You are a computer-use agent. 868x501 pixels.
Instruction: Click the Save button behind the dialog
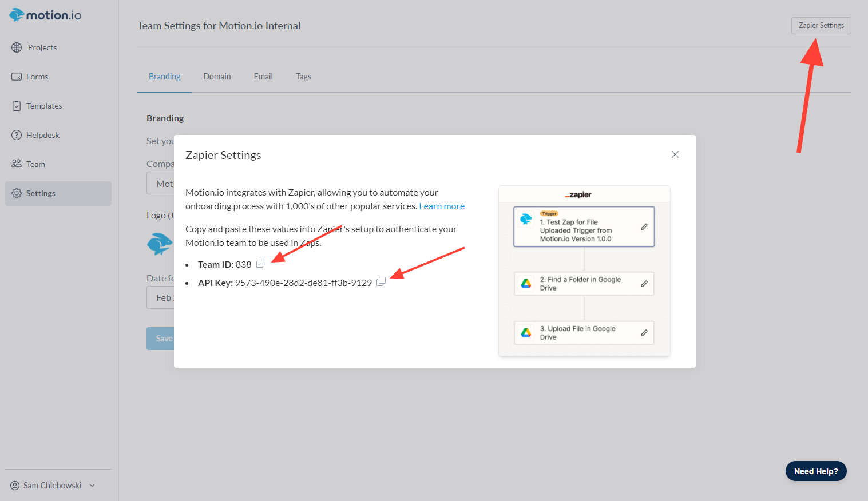point(160,339)
